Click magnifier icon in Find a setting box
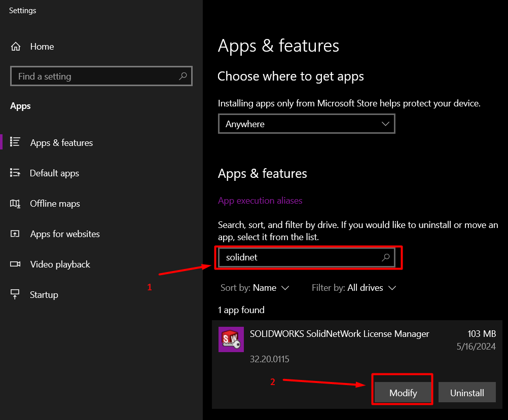The width and height of the screenshot is (508, 420). (x=183, y=77)
